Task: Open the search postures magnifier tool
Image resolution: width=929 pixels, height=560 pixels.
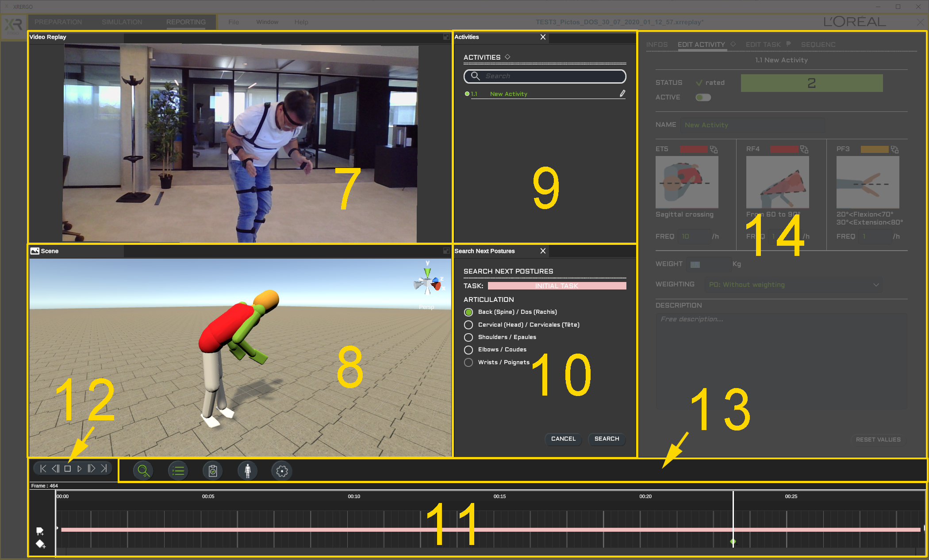Action: click(x=143, y=471)
